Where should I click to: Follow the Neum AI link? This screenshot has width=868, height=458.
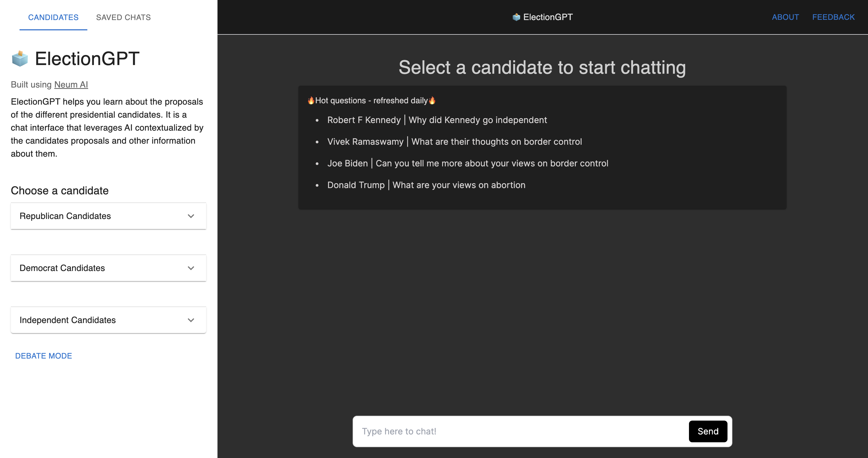[x=71, y=85]
